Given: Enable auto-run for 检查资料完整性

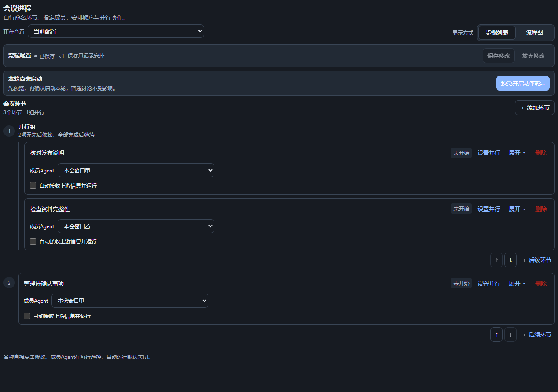Looking at the screenshot, I should click(33, 241).
